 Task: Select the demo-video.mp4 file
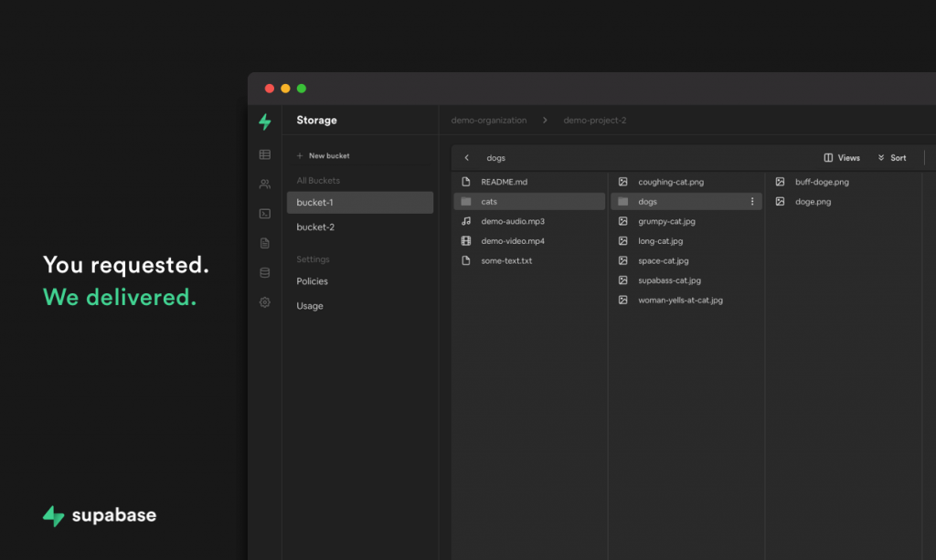coord(513,241)
